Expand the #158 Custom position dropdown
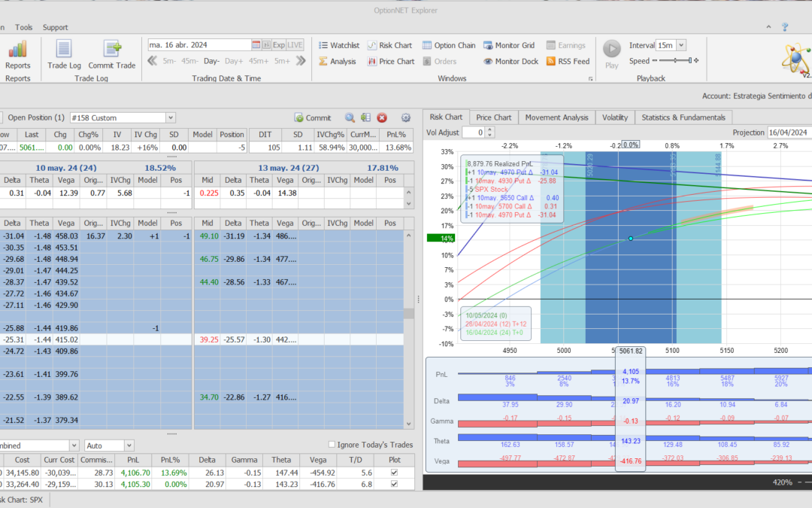The height and width of the screenshot is (508, 812). (171, 118)
